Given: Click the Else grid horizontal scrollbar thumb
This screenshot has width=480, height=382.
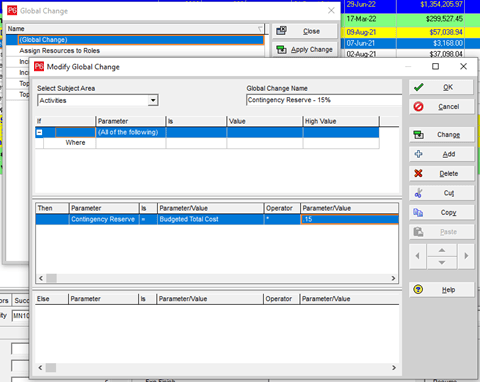Looking at the screenshot, I should click(x=51, y=368).
